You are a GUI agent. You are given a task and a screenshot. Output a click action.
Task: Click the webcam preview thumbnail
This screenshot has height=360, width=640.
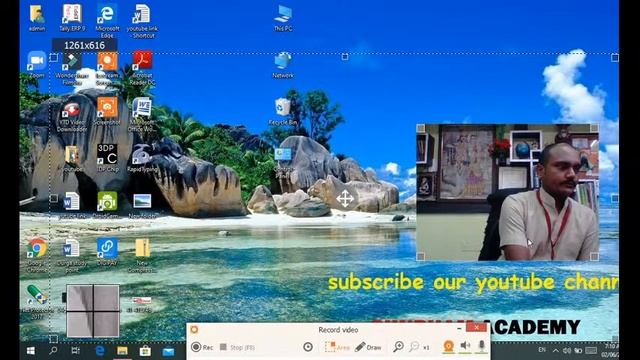coord(507,192)
